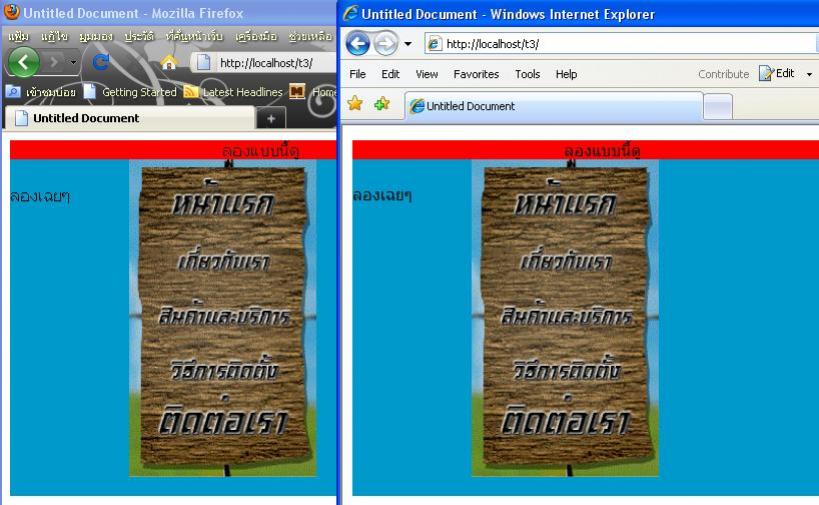Go to the Firefox home page
The image size is (819, 505).
point(168,62)
